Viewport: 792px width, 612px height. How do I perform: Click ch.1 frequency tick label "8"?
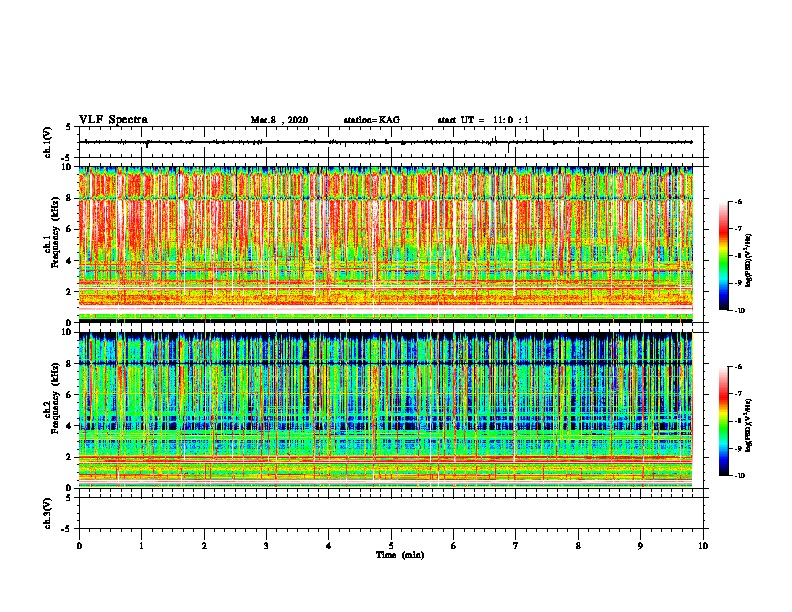pos(70,198)
